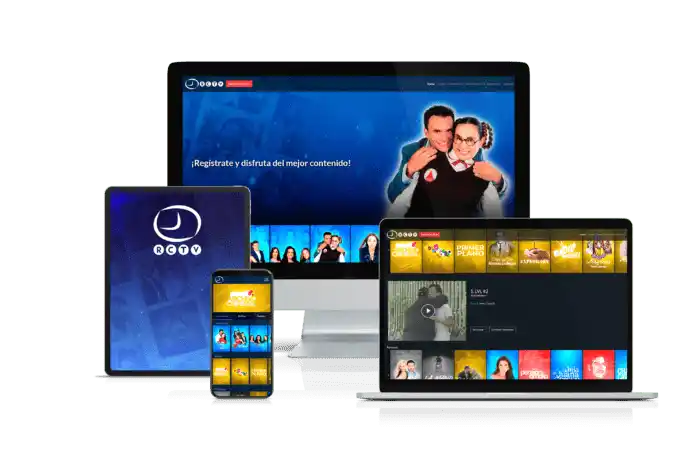Open the hugging couple thumbnail in the monitor strip

pos(330,244)
